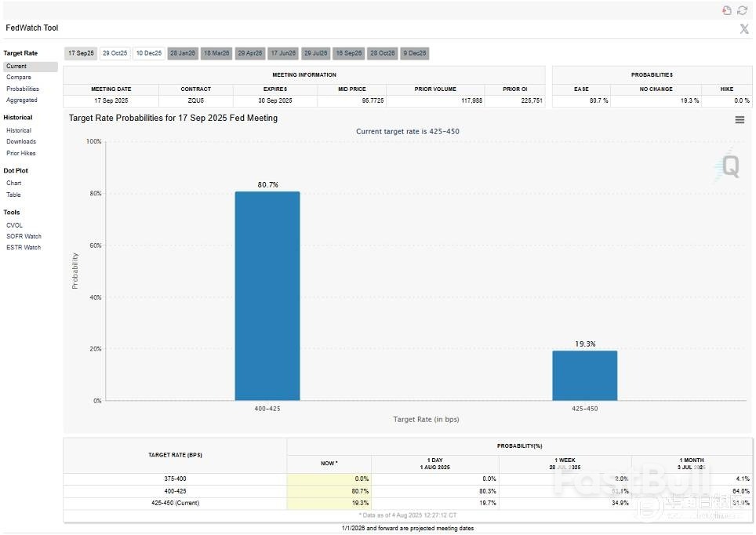756x535 pixels.
Task: Select the 29 Oct25 meeting tab
Action: (x=114, y=53)
